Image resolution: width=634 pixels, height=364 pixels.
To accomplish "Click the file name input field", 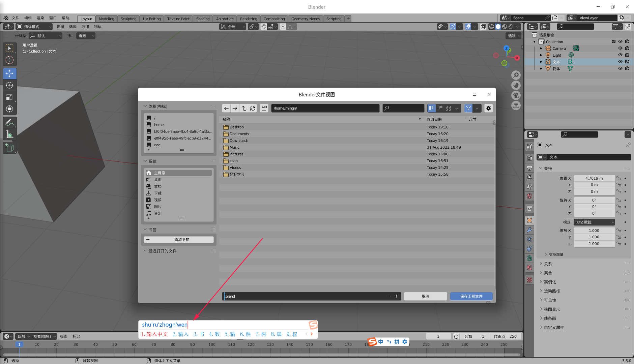I will tap(305, 296).
